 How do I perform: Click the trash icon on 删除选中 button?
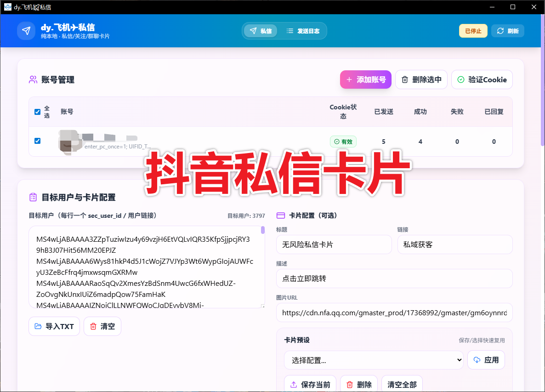[406, 80]
